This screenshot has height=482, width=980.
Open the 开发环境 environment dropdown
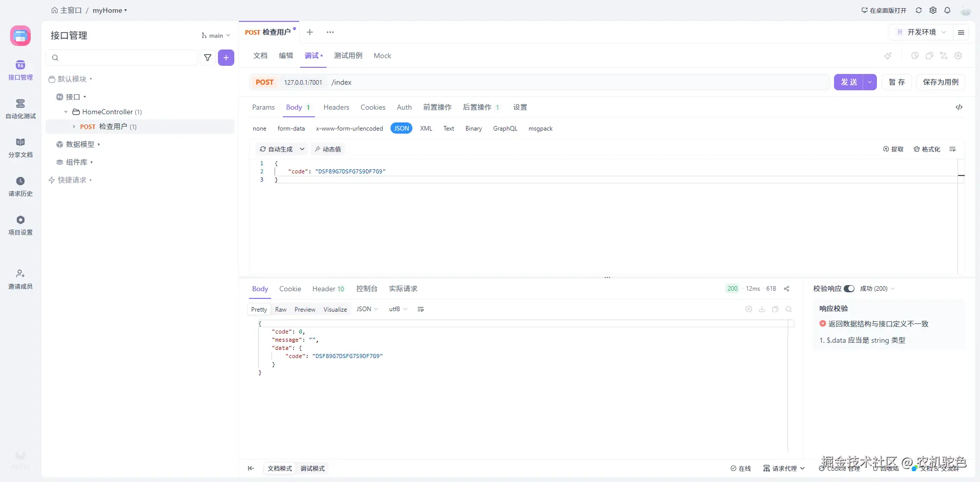(921, 32)
